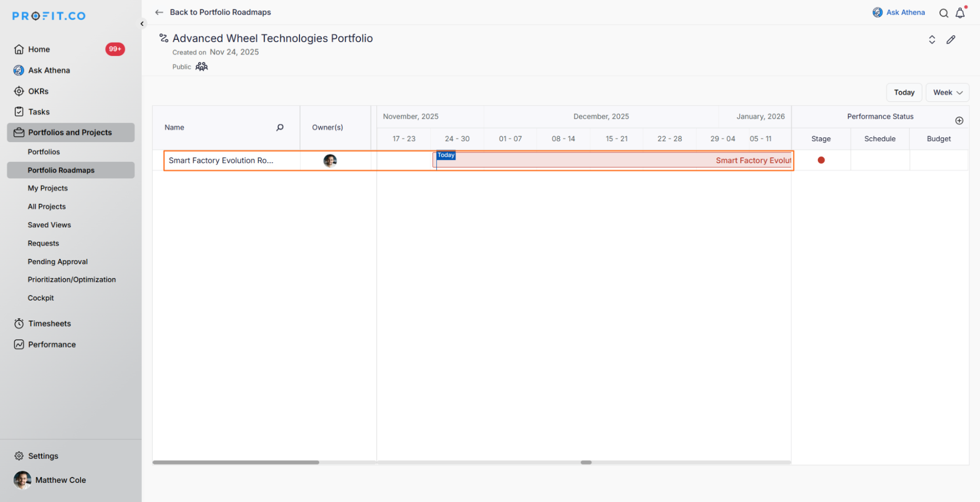Open the notifications bell
The width and height of the screenshot is (980, 502).
pyautogui.click(x=960, y=13)
